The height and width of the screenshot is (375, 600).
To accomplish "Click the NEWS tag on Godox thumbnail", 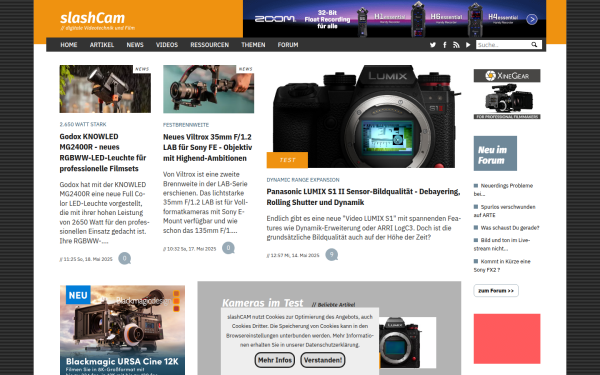I will coord(142,69).
